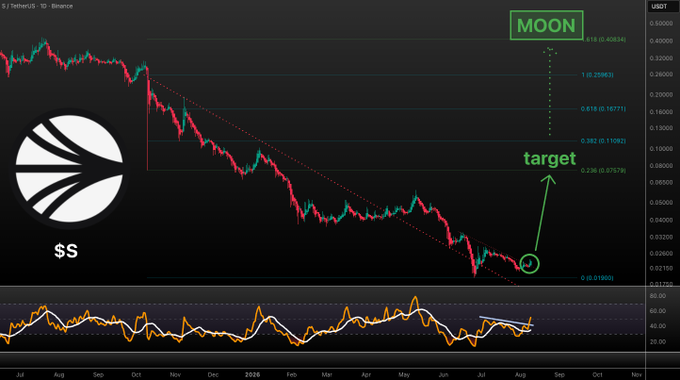The width and height of the screenshot is (680, 380).
Task: Click 0.05000 on the price axis
Action: click(x=661, y=203)
